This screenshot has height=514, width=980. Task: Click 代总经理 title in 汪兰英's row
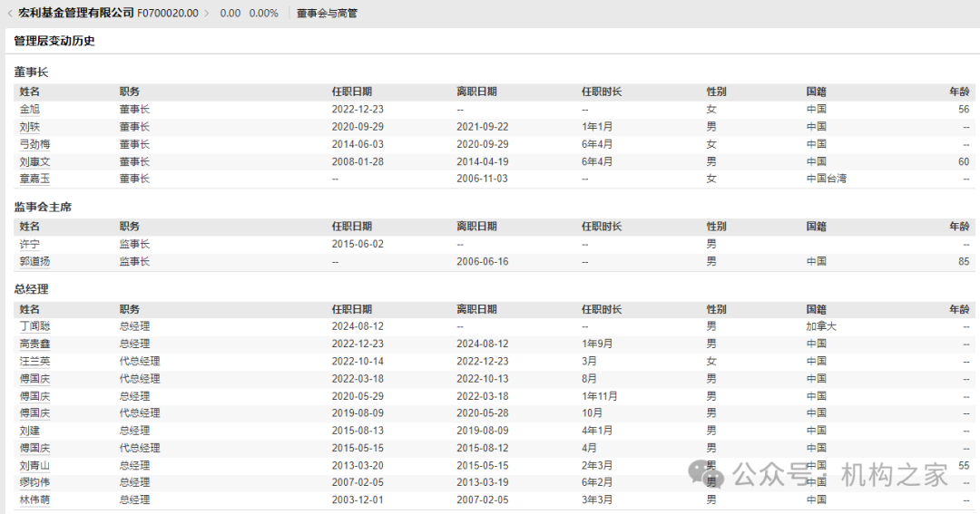pos(140,361)
